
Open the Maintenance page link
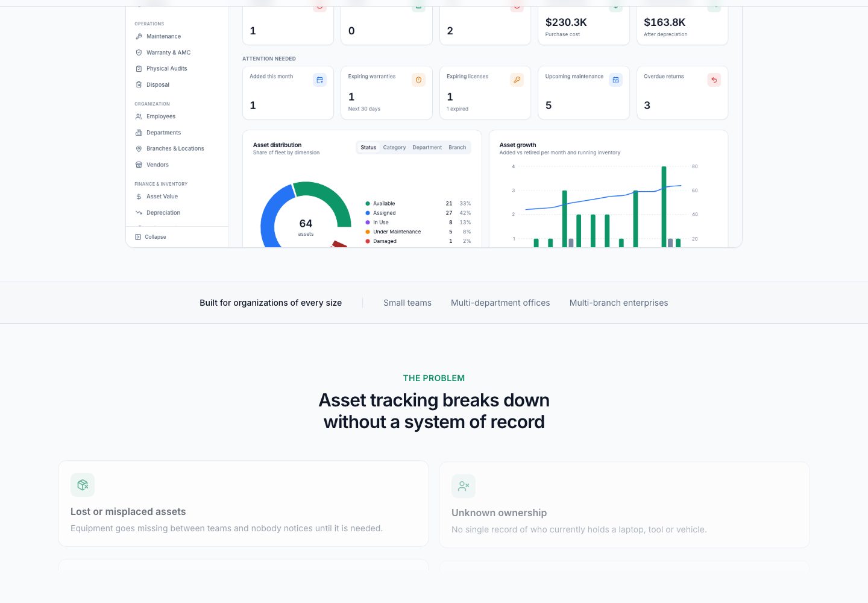point(163,37)
